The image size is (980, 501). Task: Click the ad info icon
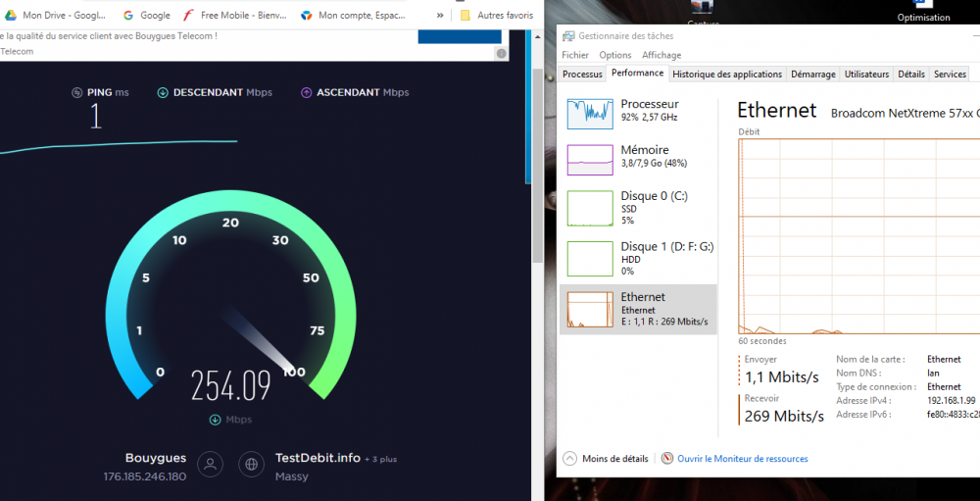(501, 54)
